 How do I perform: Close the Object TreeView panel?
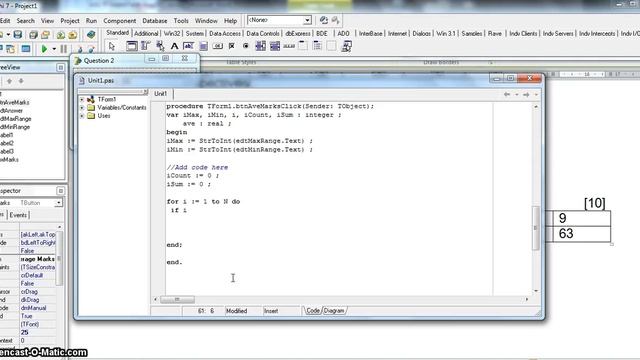point(60,67)
